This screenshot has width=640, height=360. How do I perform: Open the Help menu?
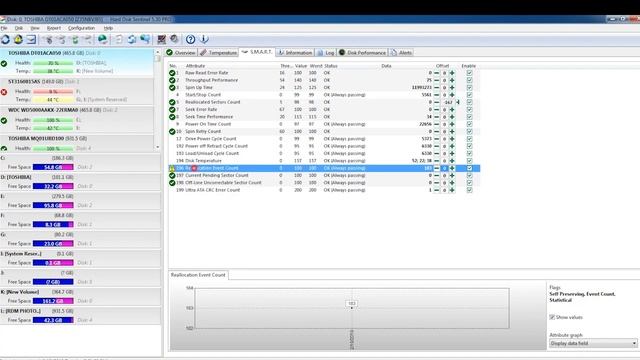pyautogui.click(x=108, y=28)
